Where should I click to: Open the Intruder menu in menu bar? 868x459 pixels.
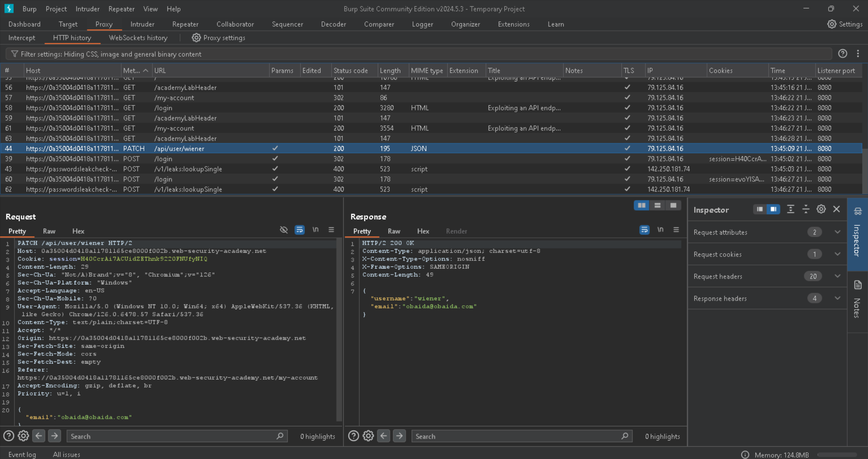87,9
